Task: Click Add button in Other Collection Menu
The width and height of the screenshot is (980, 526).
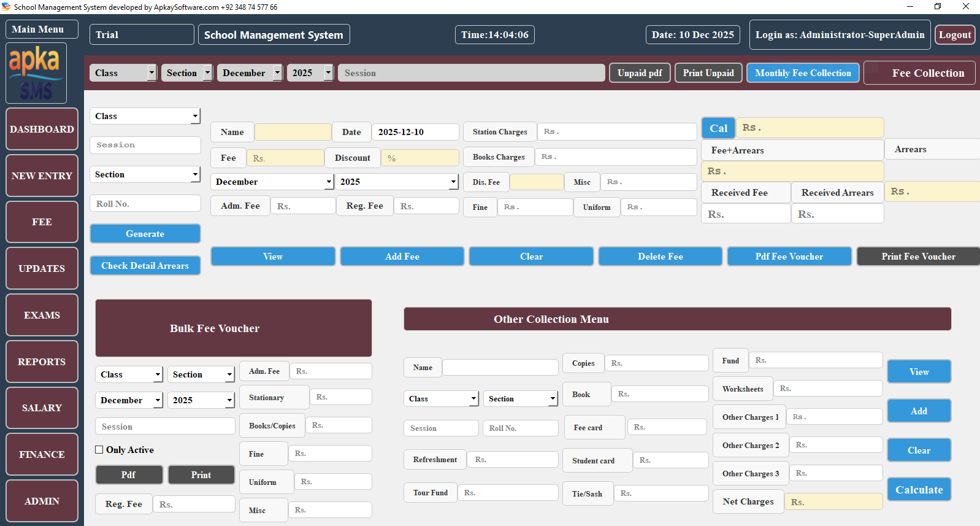Action: [919, 411]
